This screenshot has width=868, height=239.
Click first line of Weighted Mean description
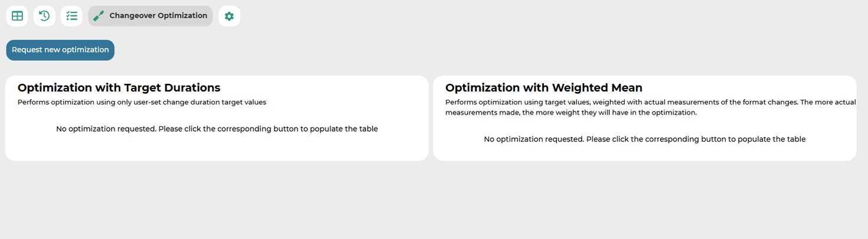pos(650,102)
